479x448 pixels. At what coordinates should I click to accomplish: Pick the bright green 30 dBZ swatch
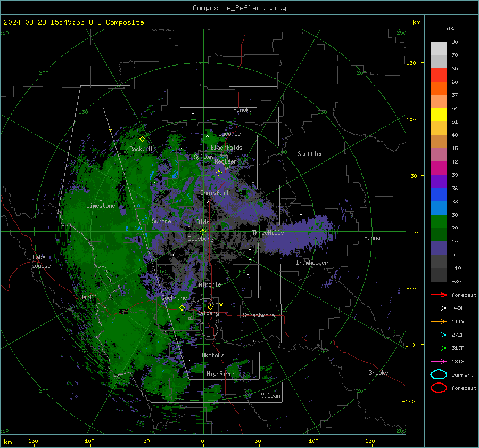click(439, 221)
